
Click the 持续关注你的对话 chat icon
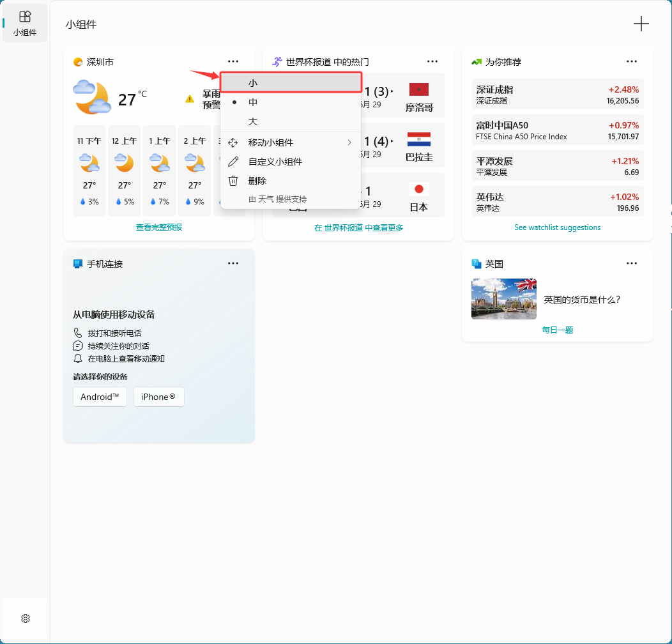coord(77,346)
